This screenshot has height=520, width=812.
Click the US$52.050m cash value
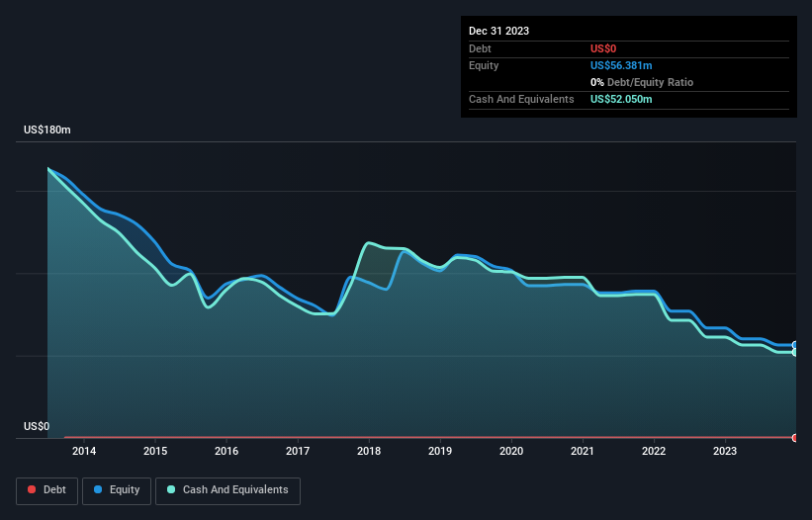click(x=621, y=99)
